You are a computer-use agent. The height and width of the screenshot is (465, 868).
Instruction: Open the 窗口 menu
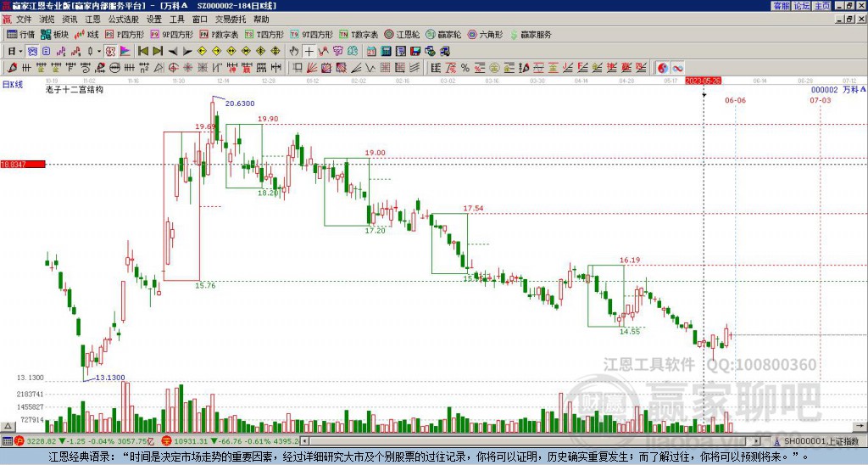point(200,20)
